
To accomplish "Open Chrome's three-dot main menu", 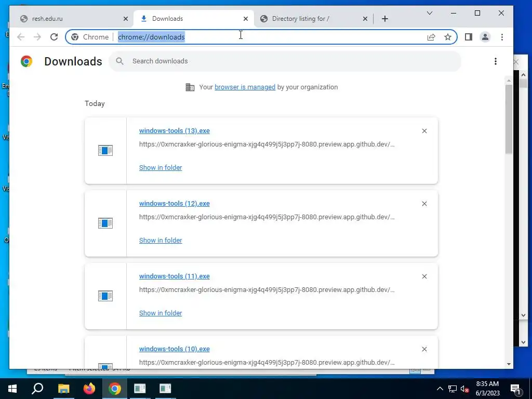I will pyautogui.click(x=502, y=37).
